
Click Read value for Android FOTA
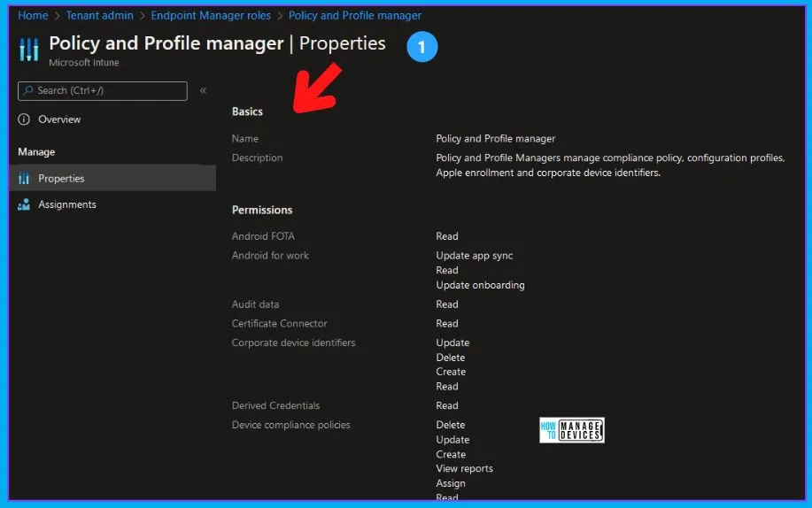[447, 236]
